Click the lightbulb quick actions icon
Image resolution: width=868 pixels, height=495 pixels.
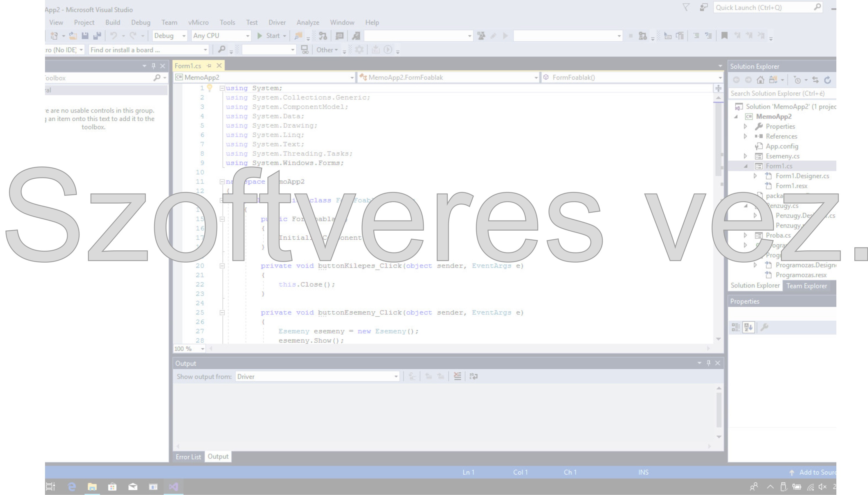coord(210,88)
